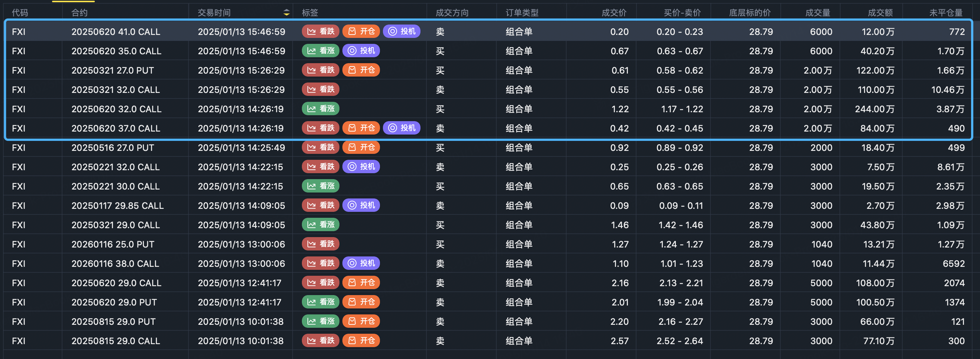
Task: Click 看跌 tag on 20250620 37.0 CALL row
Action: pos(320,128)
